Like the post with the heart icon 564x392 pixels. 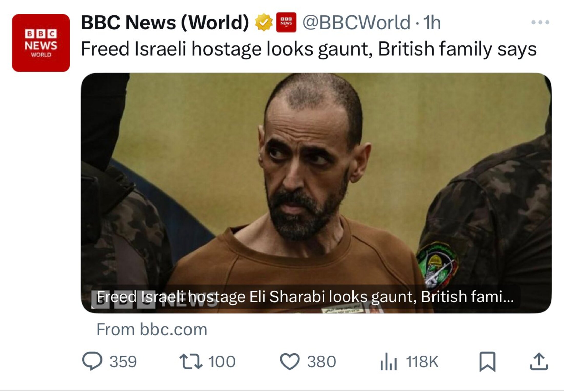pyautogui.click(x=290, y=362)
